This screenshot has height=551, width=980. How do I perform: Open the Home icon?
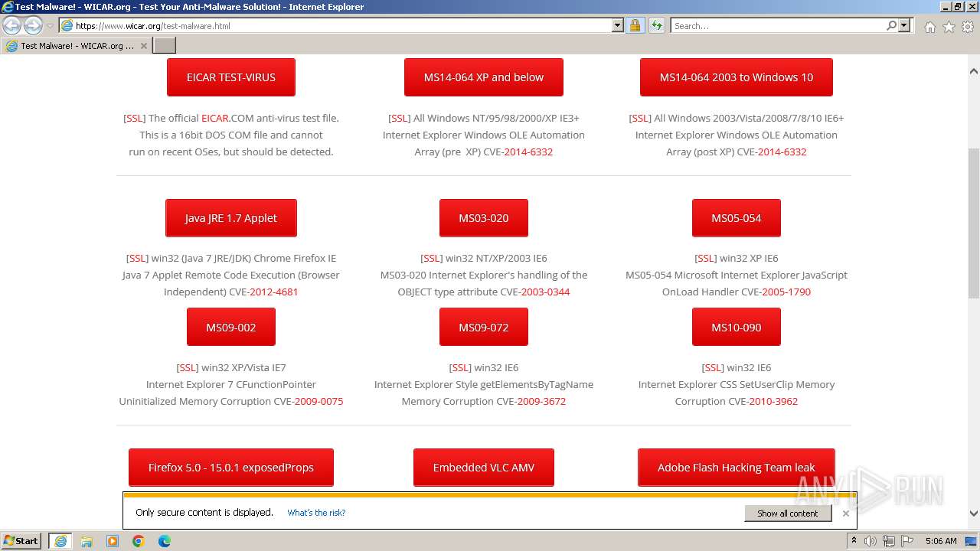(x=929, y=27)
